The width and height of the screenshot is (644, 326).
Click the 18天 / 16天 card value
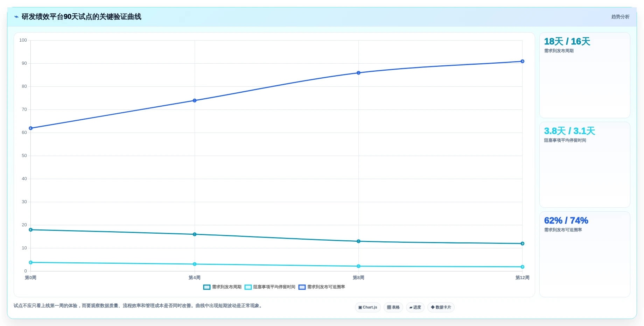click(567, 42)
